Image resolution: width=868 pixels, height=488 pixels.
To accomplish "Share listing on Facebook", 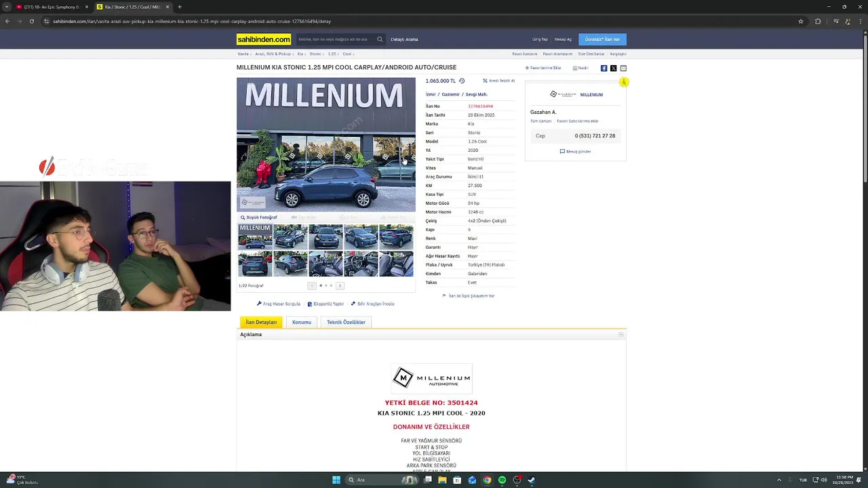I will click(604, 68).
